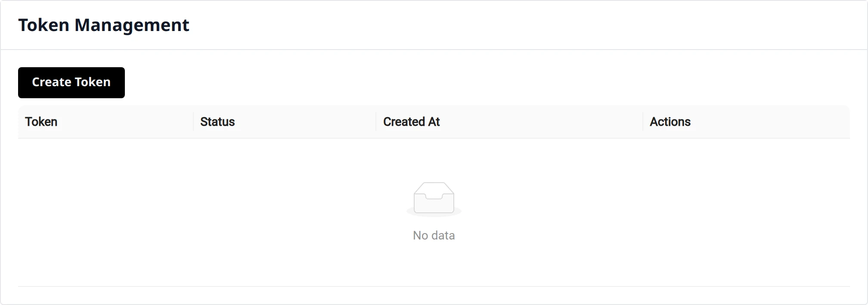Click the horizontal line below the page title
This screenshot has height=305, width=868.
click(x=434, y=50)
